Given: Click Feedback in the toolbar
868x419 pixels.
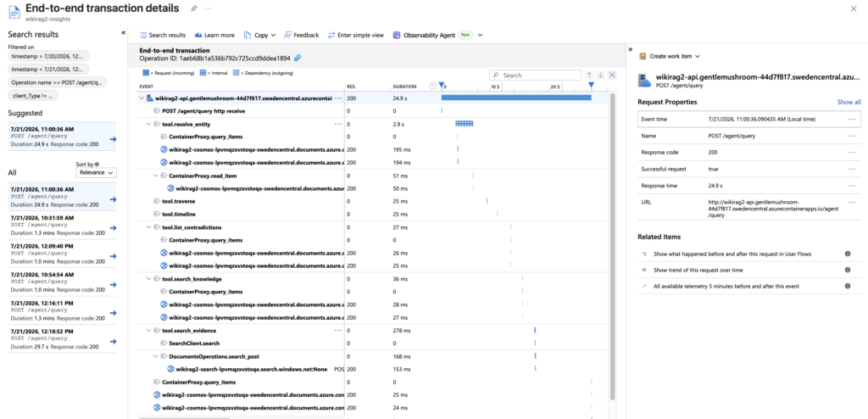Looking at the screenshot, I should [301, 35].
